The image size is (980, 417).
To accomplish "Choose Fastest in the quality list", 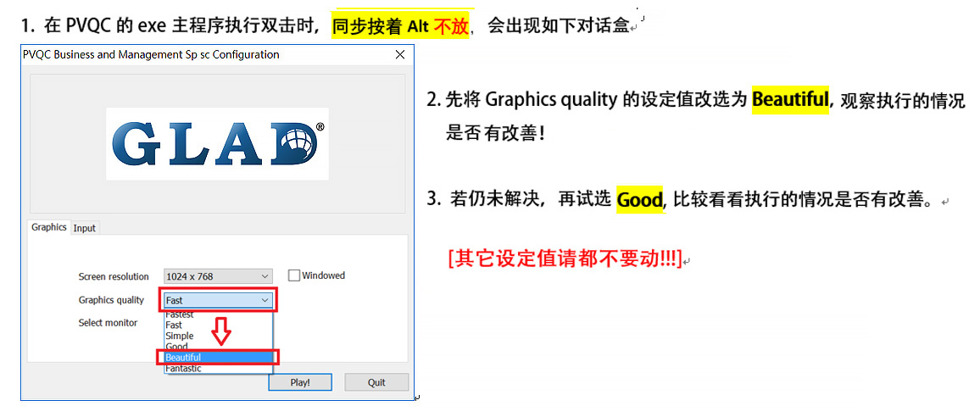I will (180, 315).
